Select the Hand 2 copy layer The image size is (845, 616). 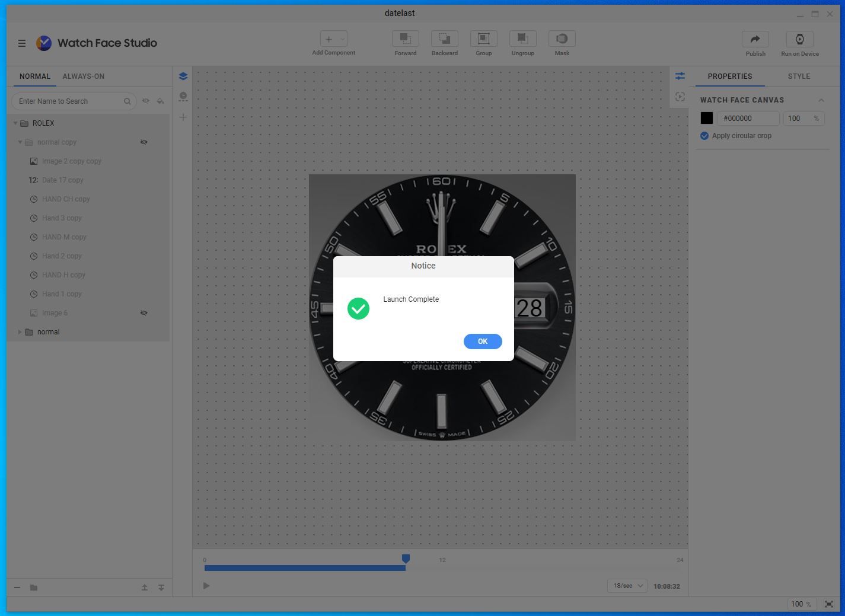coord(89,256)
